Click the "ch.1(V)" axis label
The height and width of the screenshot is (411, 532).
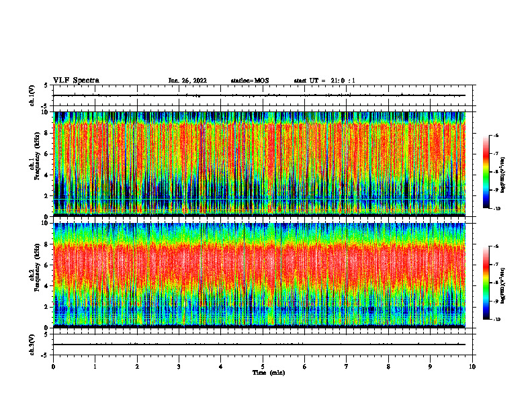(32, 95)
